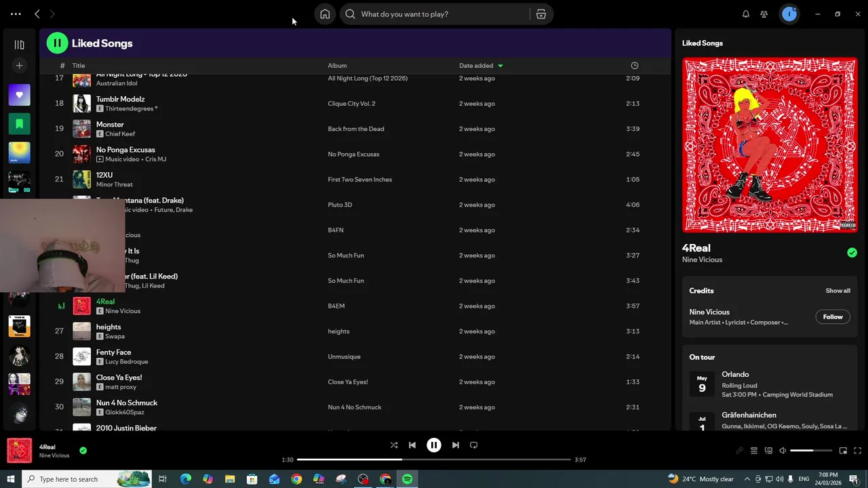Open the Windows Start menu
This screenshot has width=868, height=488.
[x=11, y=479]
